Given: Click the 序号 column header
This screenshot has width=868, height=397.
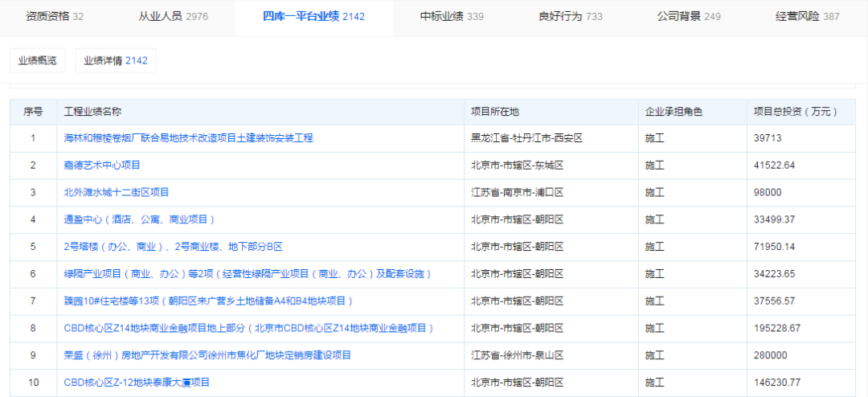Looking at the screenshot, I should pos(33,112).
